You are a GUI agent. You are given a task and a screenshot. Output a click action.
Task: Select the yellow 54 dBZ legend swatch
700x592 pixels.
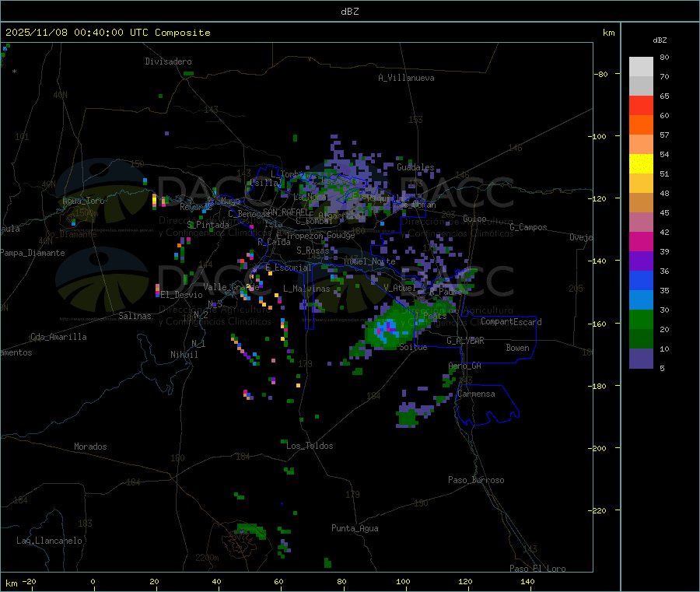pos(641,164)
